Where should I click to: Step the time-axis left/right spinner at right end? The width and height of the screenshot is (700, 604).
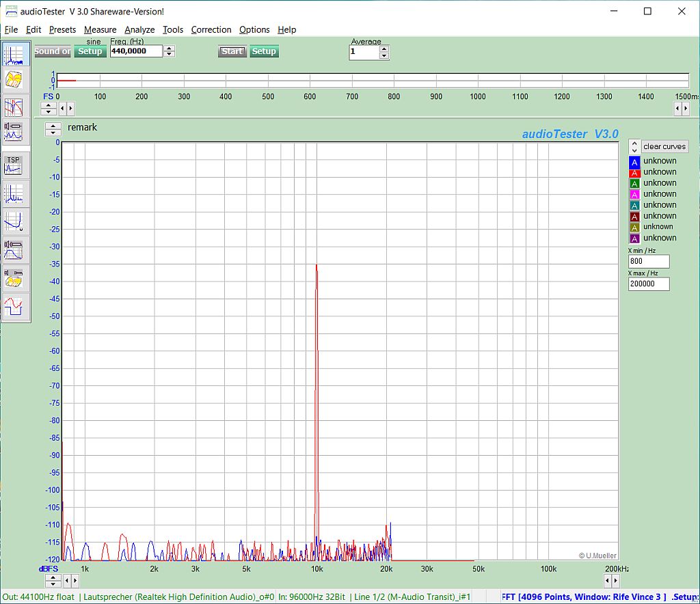[682, 108]
